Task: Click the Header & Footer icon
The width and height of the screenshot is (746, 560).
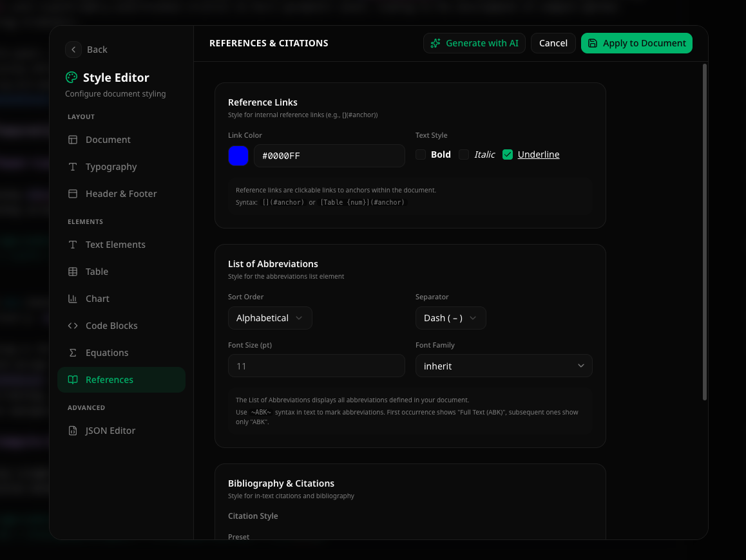Action: [73, 194]
